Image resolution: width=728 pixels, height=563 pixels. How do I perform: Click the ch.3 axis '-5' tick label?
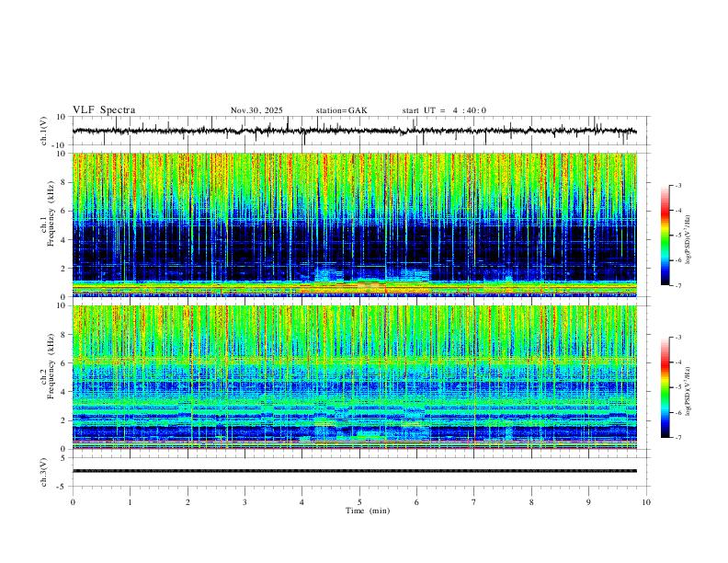pyautogui.click(x=63, y=487)
